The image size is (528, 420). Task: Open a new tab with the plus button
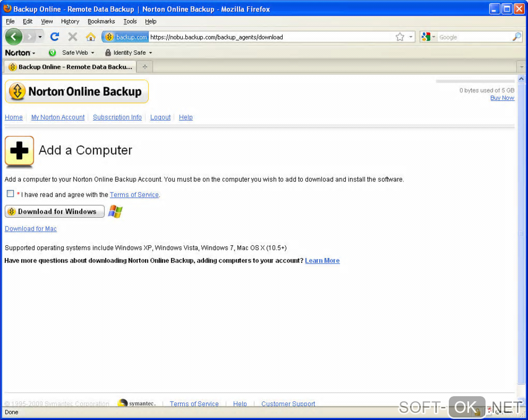pyautogui.click(x=145, y=67)
